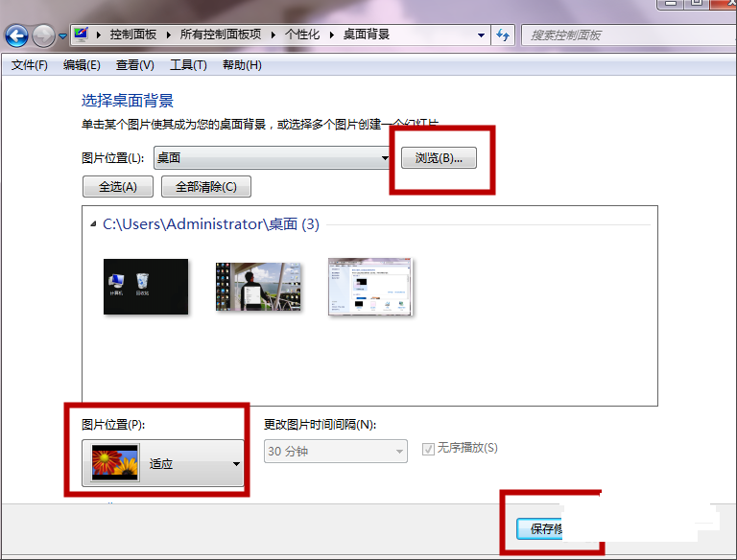Screen dimensions: 737x560
Task: Select the middle wallpaper thumbnail with a person
Action: point(258,287)
